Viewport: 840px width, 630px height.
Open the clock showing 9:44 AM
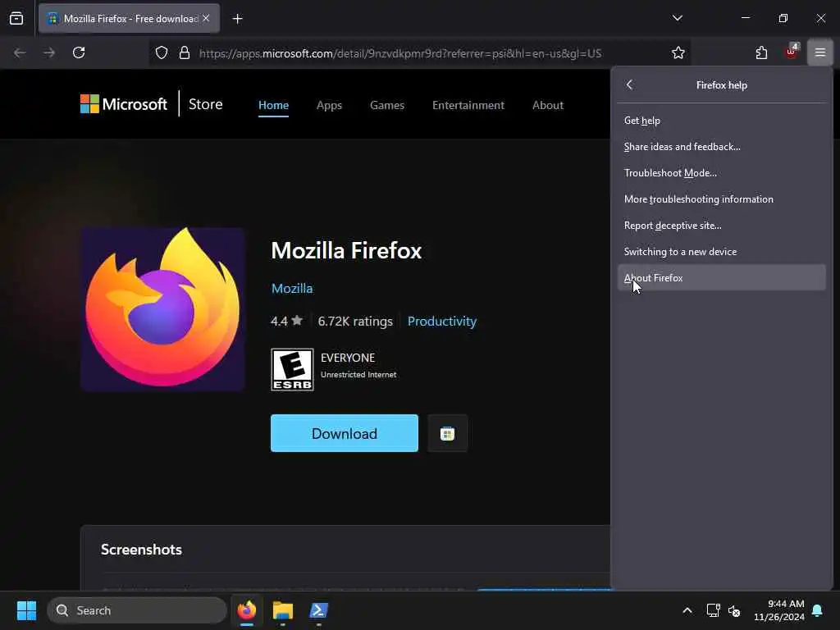(x=779, y=610)
